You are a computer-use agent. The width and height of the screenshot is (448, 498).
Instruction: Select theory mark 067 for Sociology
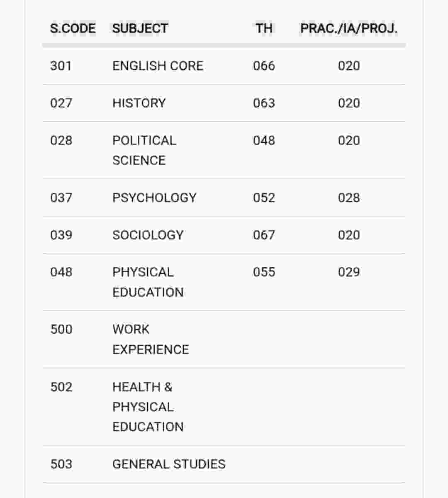point(264,235)
